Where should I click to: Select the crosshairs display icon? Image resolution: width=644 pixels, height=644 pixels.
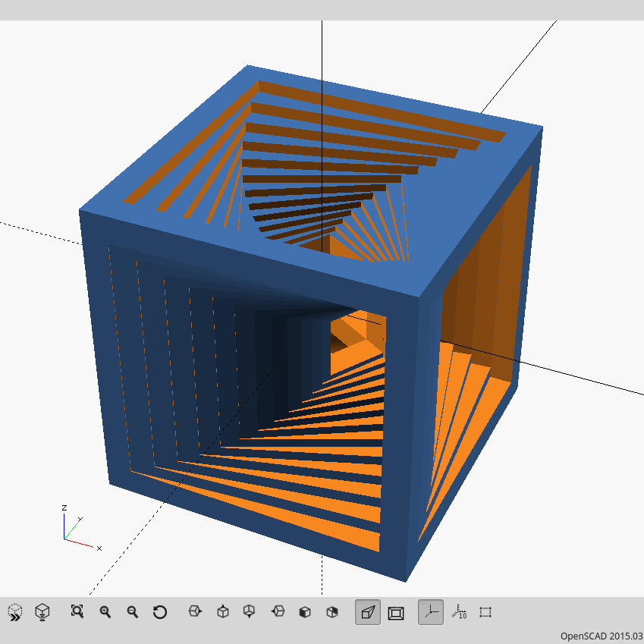click(x=485, y=612)
